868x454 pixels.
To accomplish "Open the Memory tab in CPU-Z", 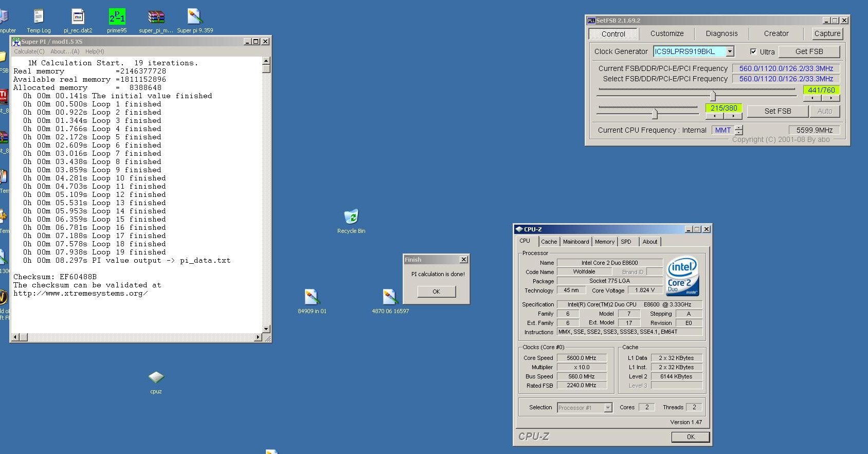I will pos(605,242).
